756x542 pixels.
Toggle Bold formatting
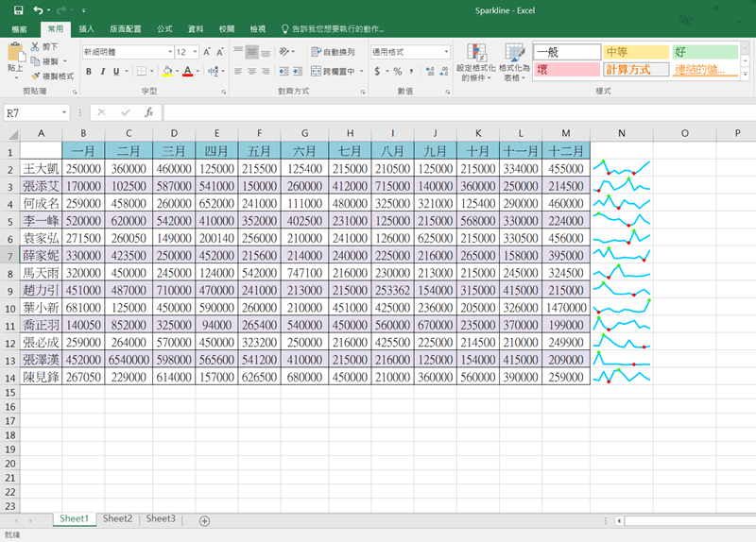click(89, 71)
